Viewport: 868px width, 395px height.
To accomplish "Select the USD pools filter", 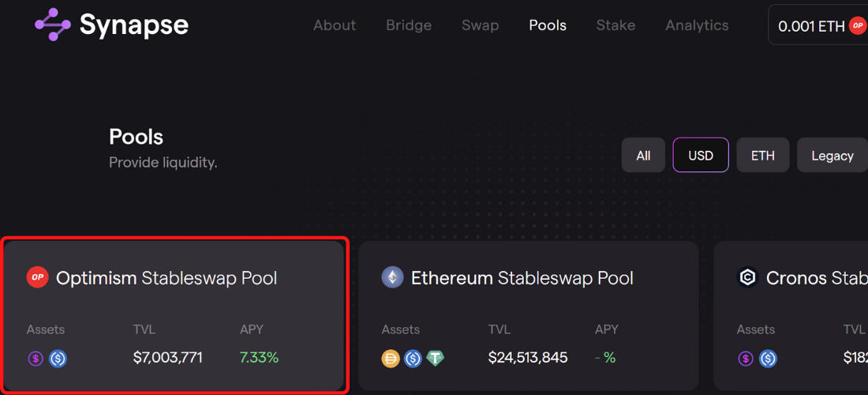I will (701, 156).
